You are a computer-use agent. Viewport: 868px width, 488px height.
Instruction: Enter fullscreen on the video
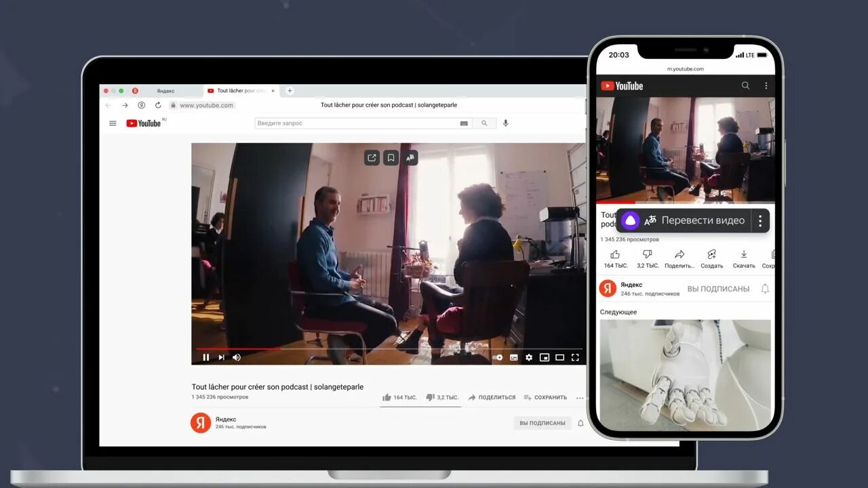pyautogui.click(x=575, y=357)
